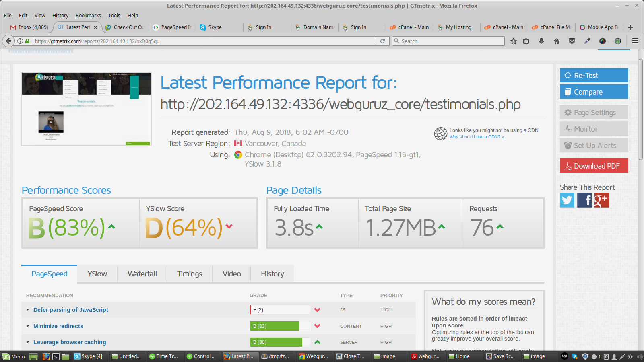Expand Defer parsing of JavaScript recommendation
644x362 pixels.
point(70,310)
